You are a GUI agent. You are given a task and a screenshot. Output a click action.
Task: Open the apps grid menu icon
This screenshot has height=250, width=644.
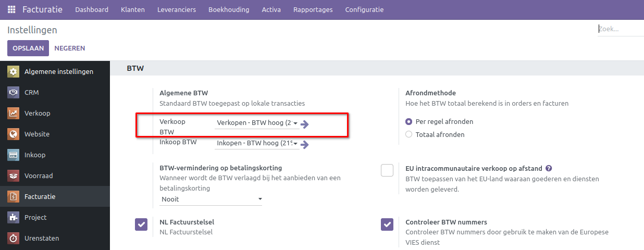pyautogui.click(x=11, y=10)
